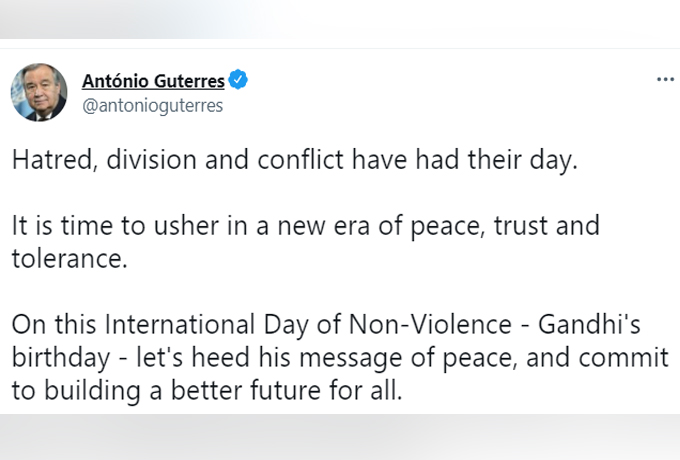Click the word "tolerance." in the tweet

(69, 259)
